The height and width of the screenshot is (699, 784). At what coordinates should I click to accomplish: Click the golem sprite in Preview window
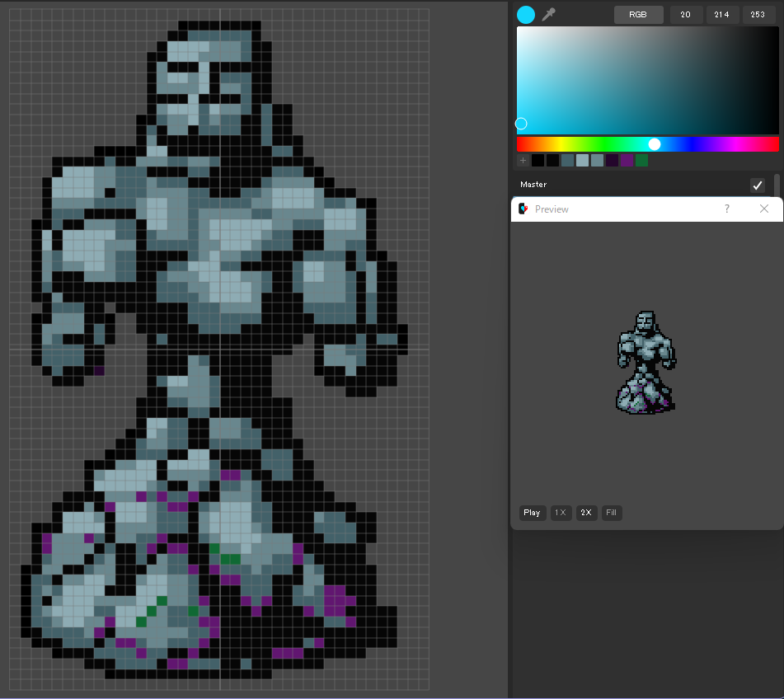tap(646, 363)
